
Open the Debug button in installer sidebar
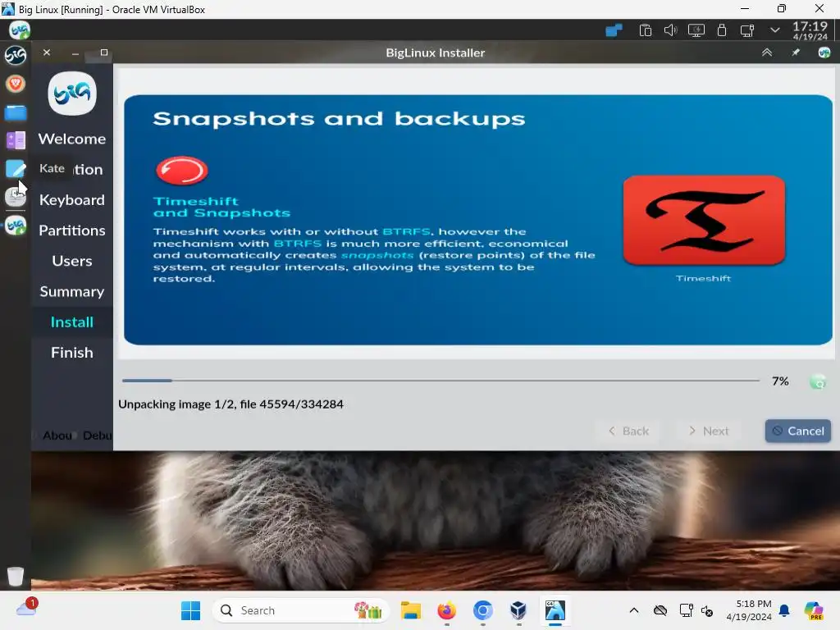click(97, 436)
